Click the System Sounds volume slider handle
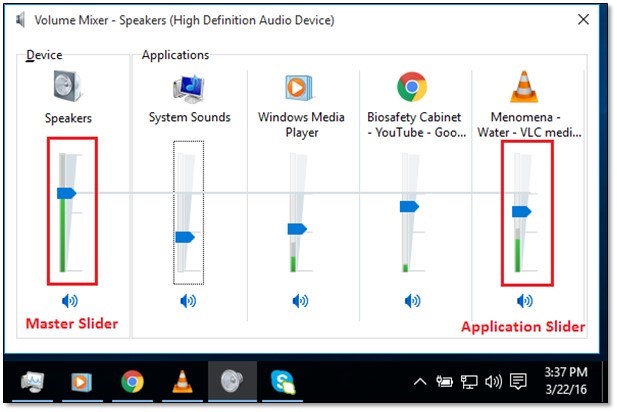617x412 pixels. 185,237
